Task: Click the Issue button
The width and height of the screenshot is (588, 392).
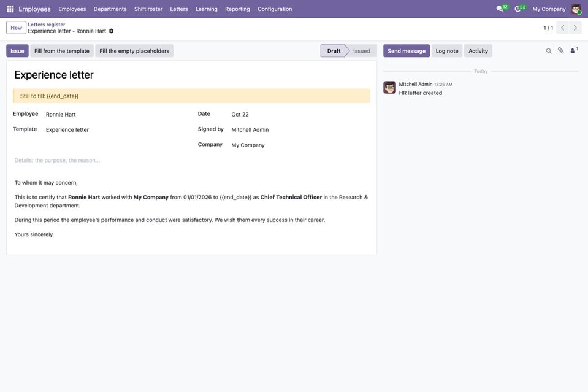Action: tap(17, 51)
